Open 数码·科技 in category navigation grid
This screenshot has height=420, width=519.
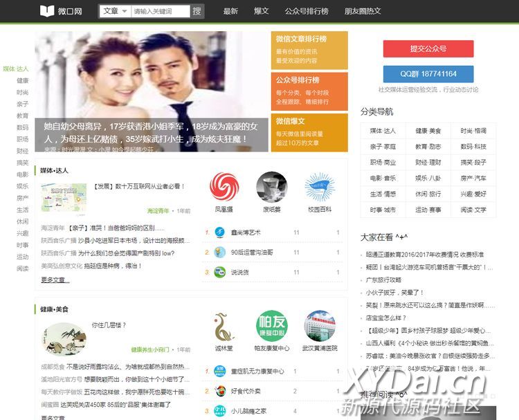[x=473, y=147]
